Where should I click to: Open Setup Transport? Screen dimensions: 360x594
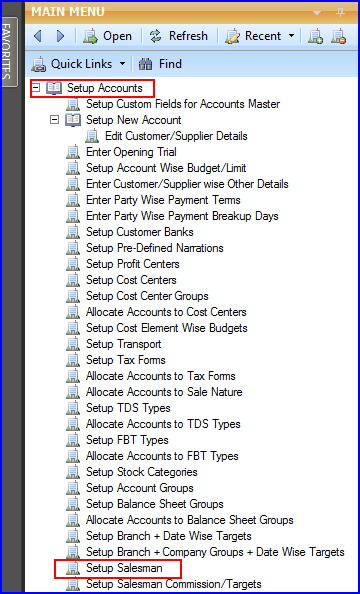[124, 344]
